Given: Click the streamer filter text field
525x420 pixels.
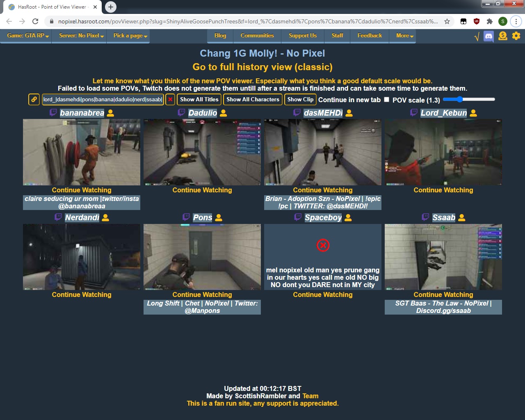Looking at the screenshot, I should [x=103, y=99].
